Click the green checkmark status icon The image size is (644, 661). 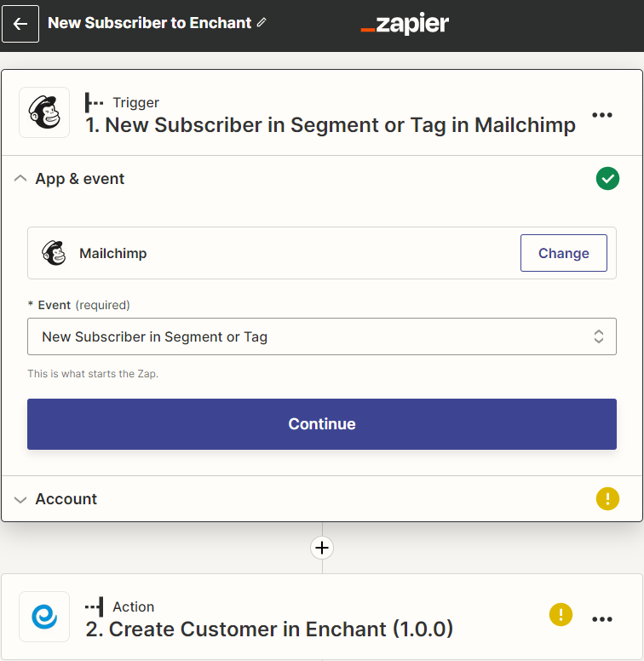tap(607, 179)
